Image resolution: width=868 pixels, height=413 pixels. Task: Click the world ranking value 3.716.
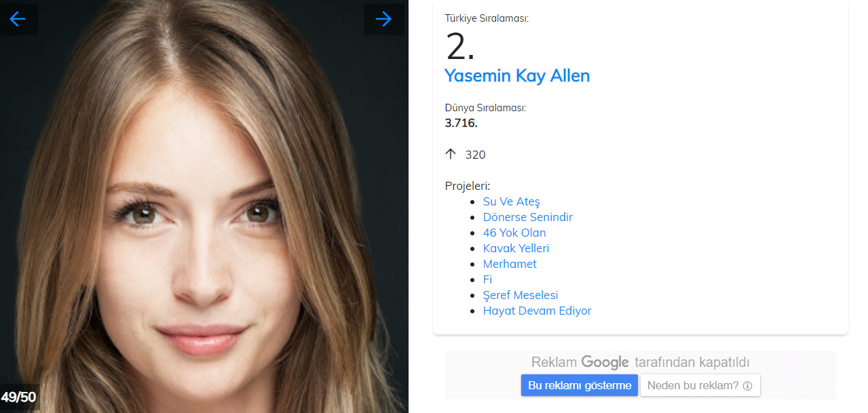461,123
